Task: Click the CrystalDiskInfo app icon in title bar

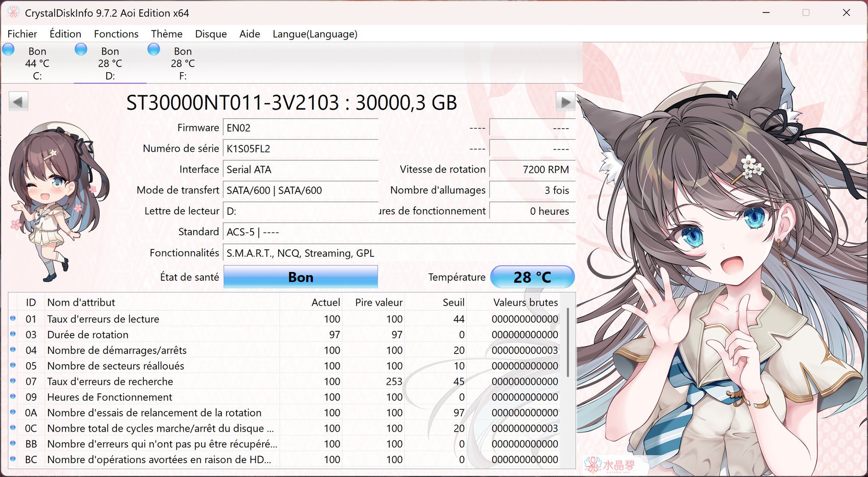Action: (x=13, y=12)
